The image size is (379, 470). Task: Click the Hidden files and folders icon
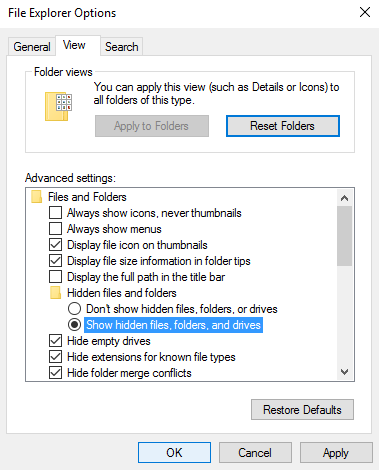pos(55,293)
